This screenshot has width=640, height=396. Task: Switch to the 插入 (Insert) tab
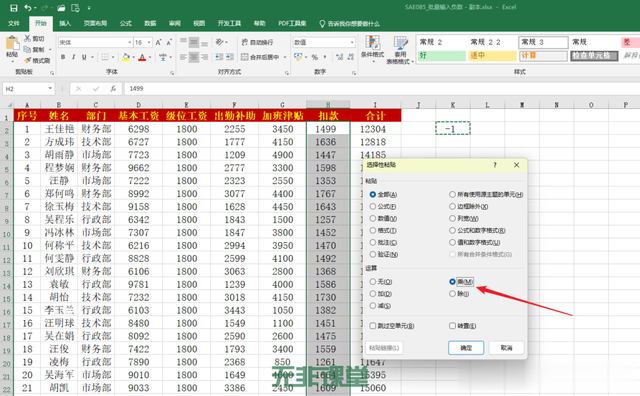coord(65,24)
